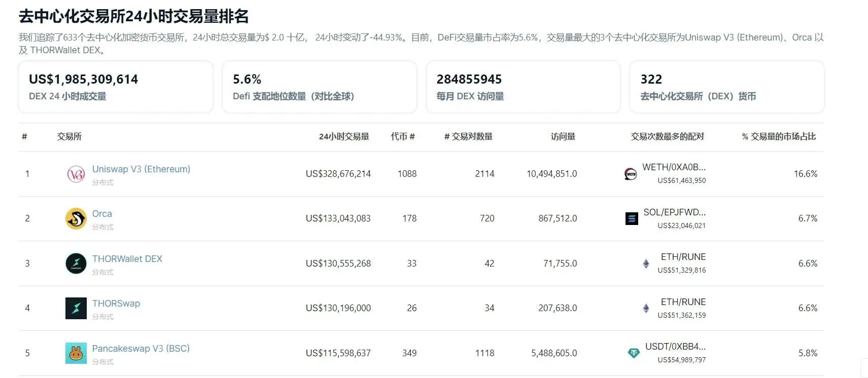The image size is (868, 378).
Task: Sort by 交易对数量 column header
Action: tap(468, 137)
